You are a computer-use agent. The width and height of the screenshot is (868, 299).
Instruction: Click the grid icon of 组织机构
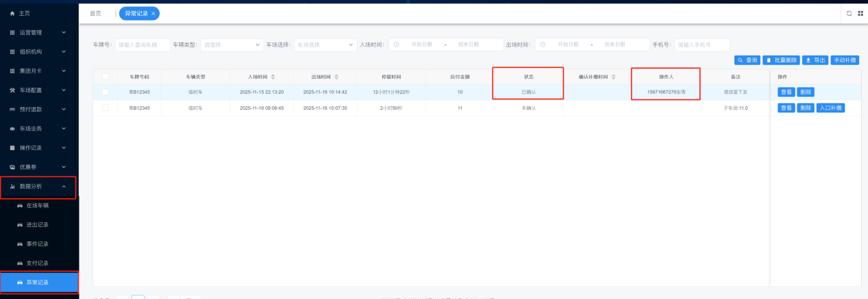(12, 51)
